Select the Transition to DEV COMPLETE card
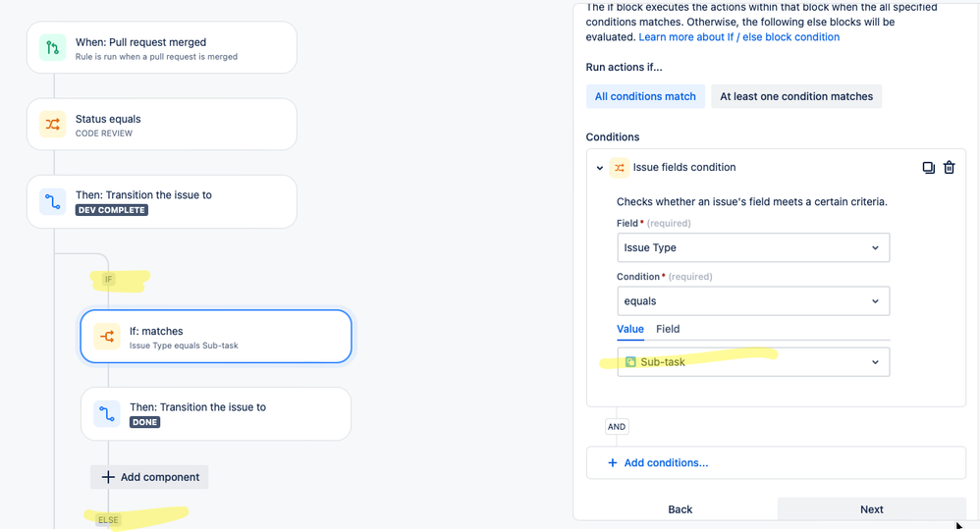980x532 pixels. click(162, 201)
